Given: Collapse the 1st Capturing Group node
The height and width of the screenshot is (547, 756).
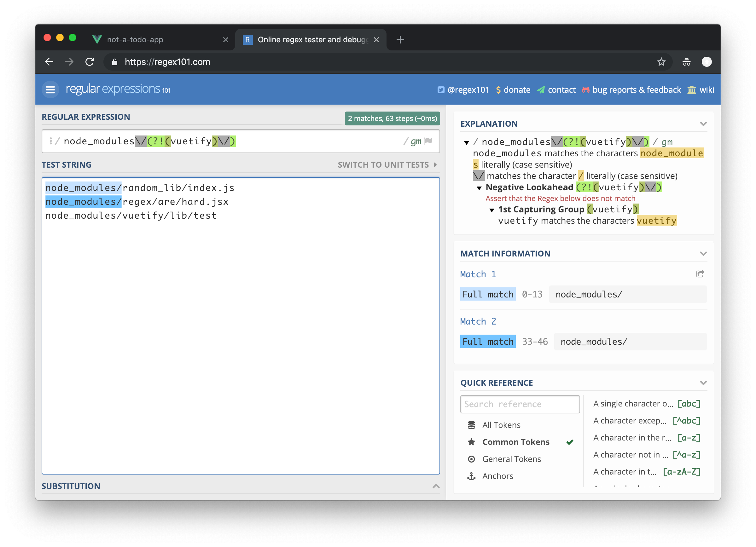Looking at the screenshot, I should 492,210.
